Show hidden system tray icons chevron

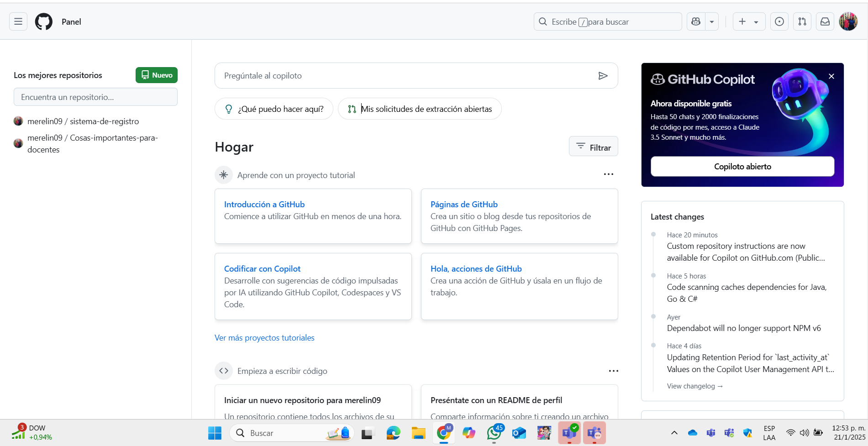click(674, 432)
